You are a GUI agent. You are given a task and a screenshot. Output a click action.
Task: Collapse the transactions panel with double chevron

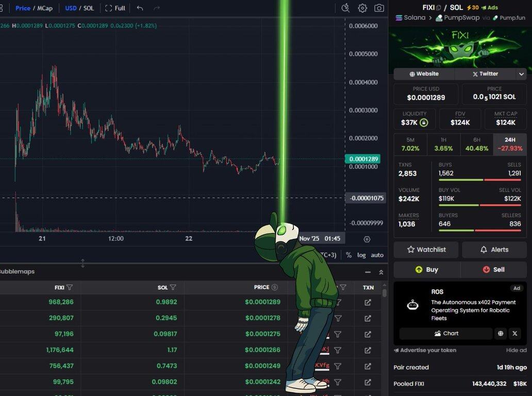coord(381,272)
